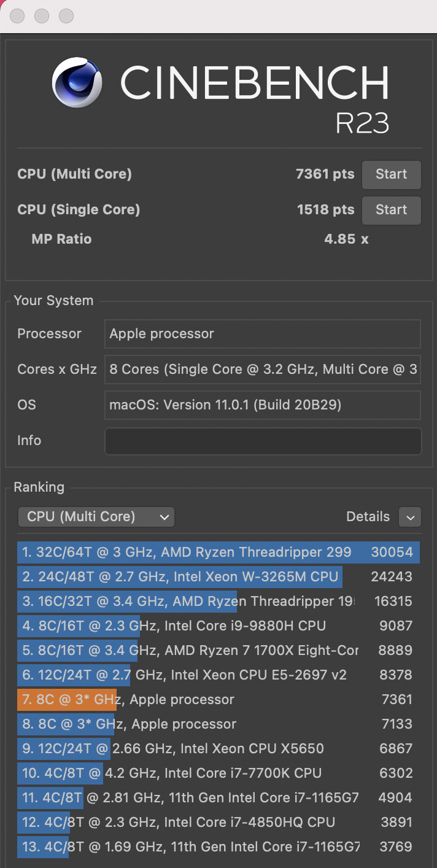Screen dimensions: 437x868
Task: Click the 1518 pts single core score
Action: pyautogui.click(x=325, y=210)
